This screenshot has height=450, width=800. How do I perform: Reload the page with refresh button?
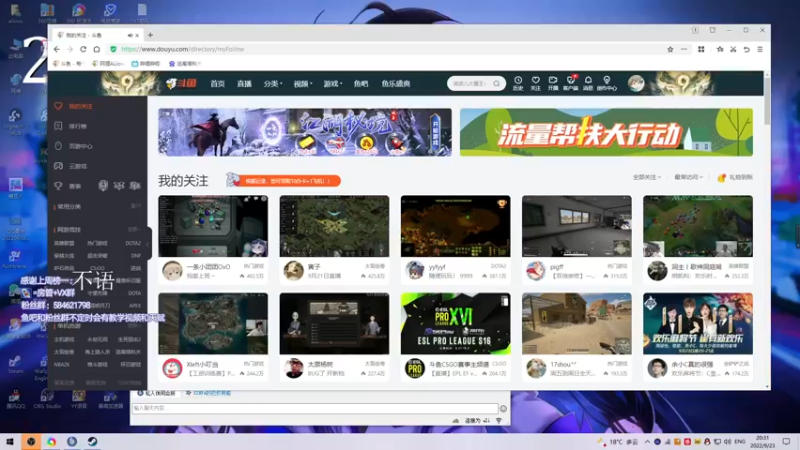point(83,49)
